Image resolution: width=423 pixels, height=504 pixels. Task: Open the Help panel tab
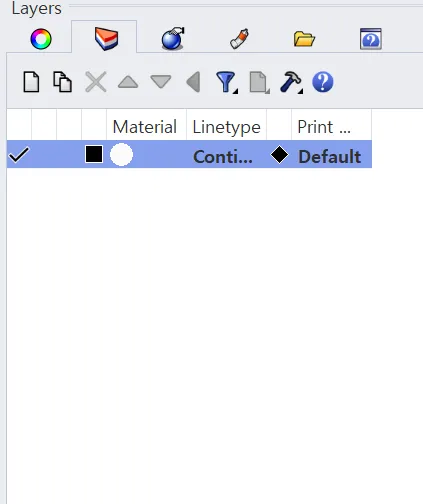point(371,39)
